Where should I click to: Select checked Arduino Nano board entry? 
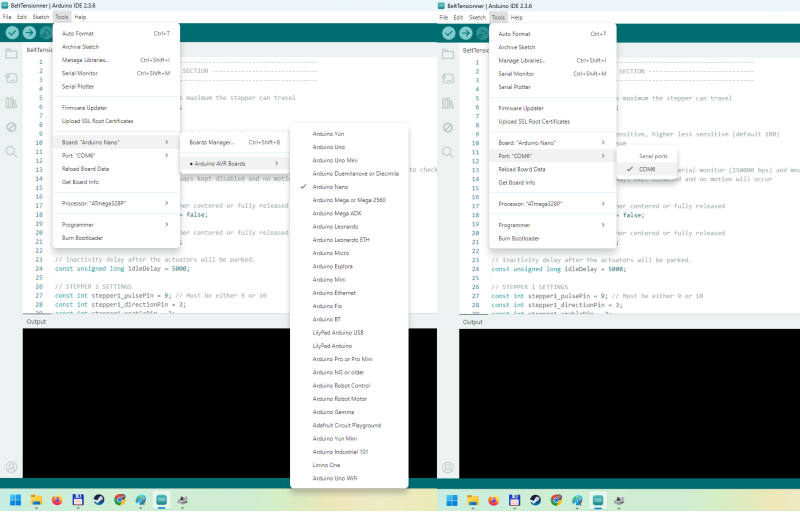point(349,187)
